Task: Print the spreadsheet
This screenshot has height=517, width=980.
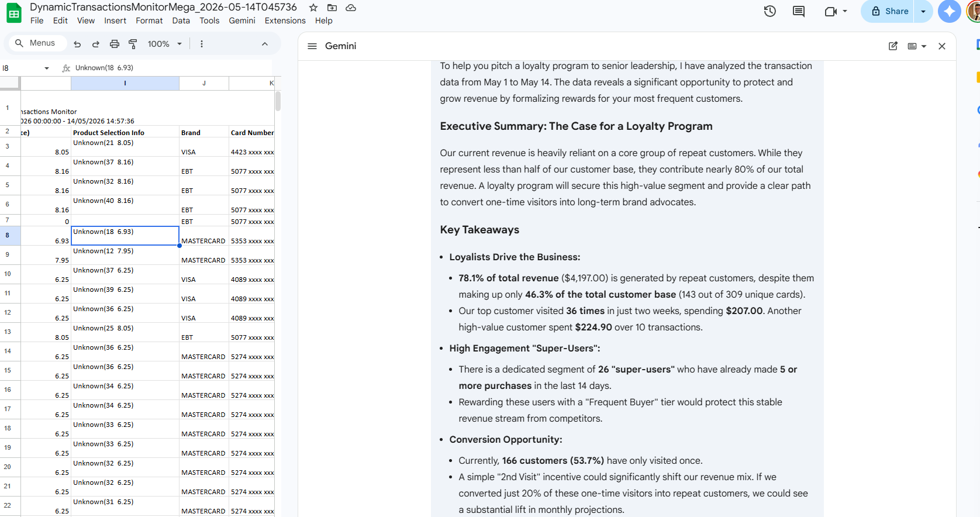Action: pyautogui.click(x=115, y=44)
